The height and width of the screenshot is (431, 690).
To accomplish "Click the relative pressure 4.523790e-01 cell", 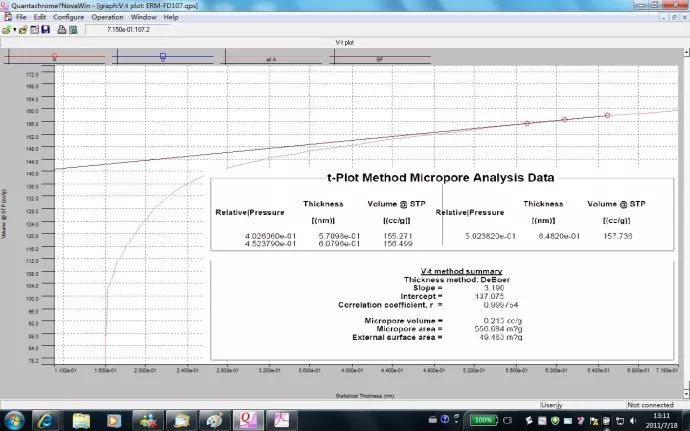I will (270, 243).
